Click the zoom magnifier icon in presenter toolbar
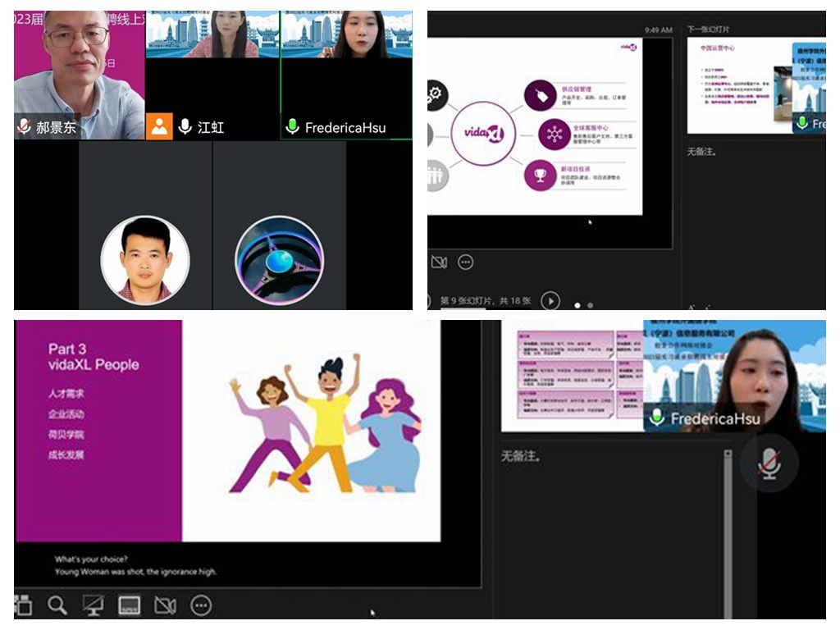Image resolution: width=840 pixels, height=630 pixels. tap(57, 605)
